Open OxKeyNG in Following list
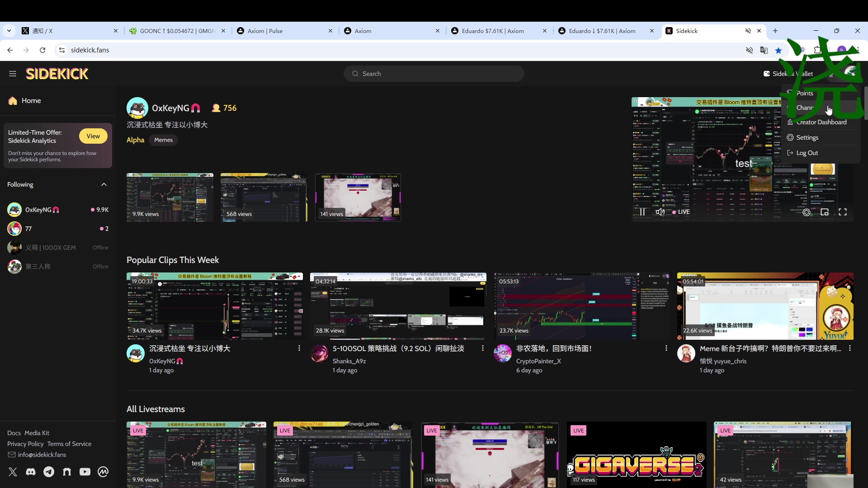Image resolution: width=868 pixels, height=488 pixels. coord(58,210)
